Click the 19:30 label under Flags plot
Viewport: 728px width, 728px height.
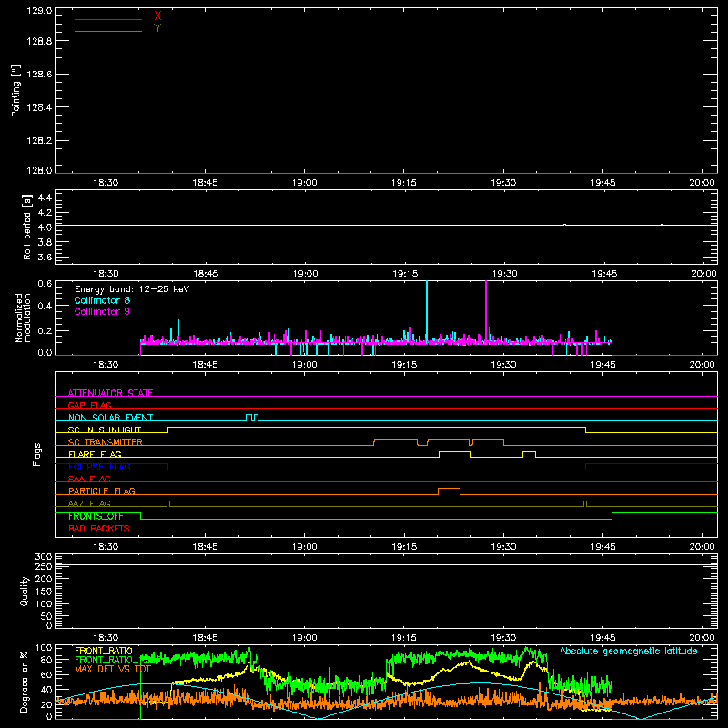coord(504,547)
